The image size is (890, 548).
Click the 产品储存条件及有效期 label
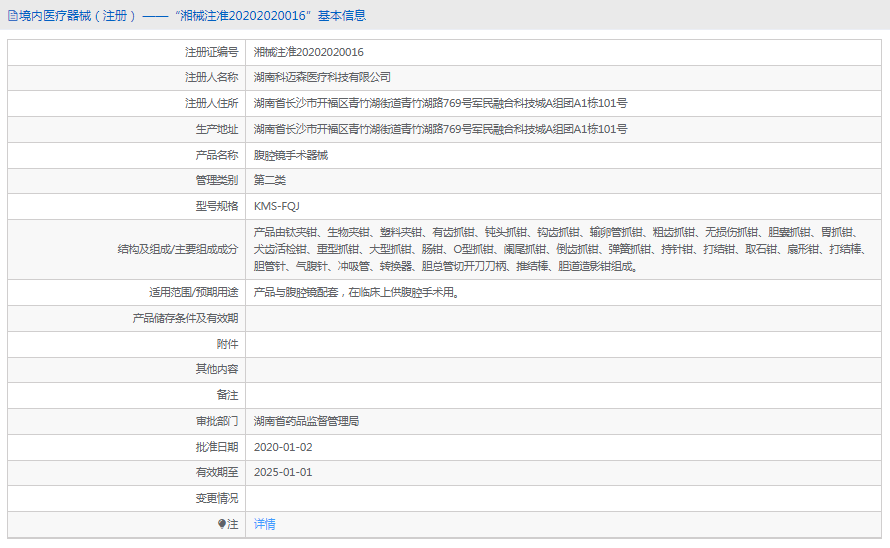point(185,319)
